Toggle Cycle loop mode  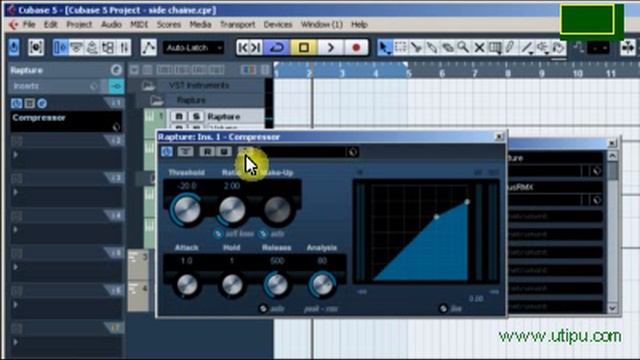point(277,48)
